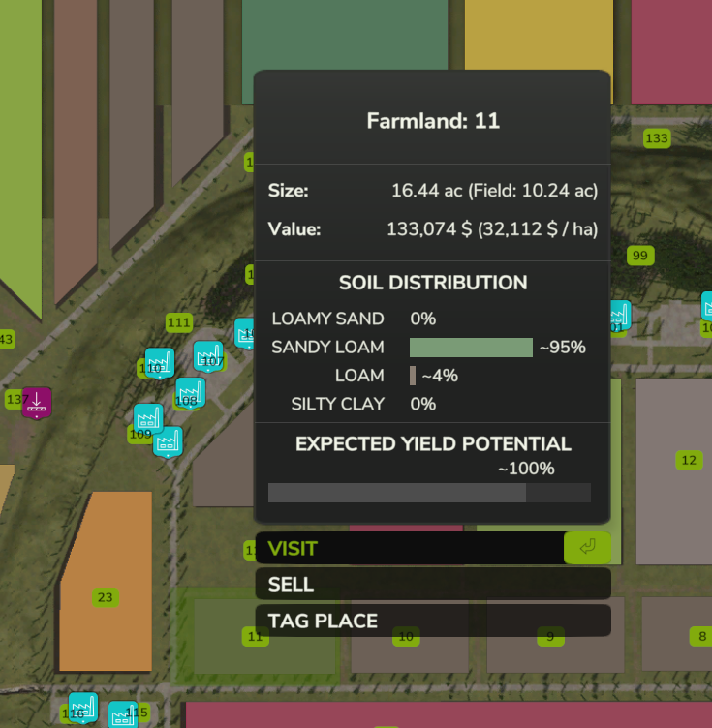712x728 pixels.
Task: Click the enter-key icon on the Visit row
Action: click(x=587, y=548)
